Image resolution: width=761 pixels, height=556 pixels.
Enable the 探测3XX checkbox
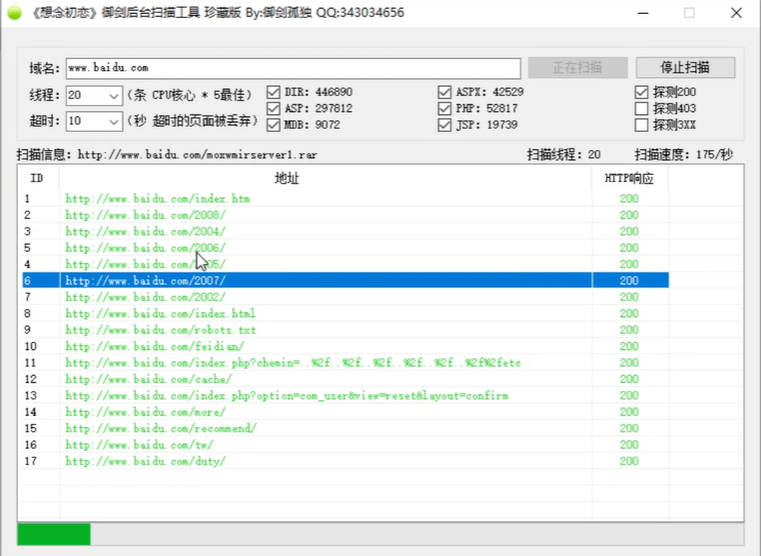[x=641, y=125]
